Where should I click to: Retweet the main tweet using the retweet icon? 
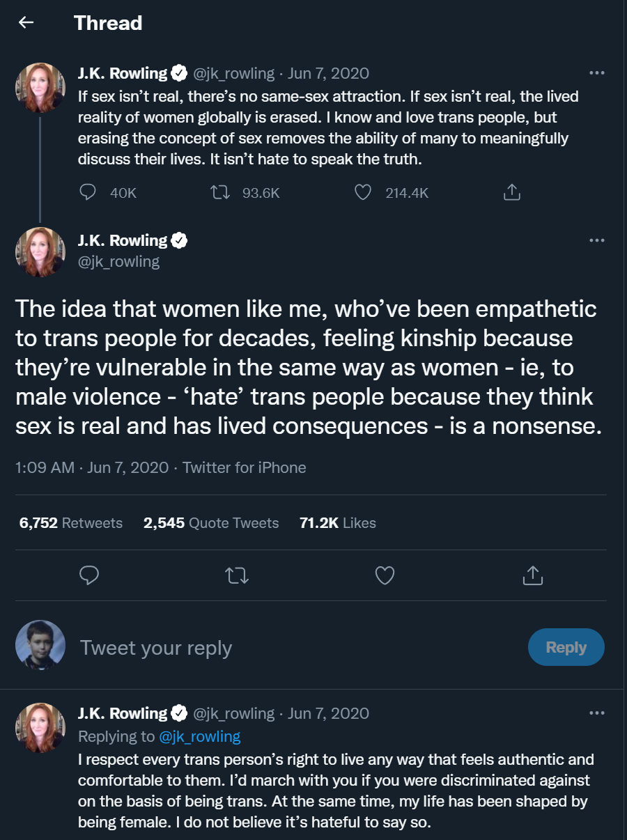pos(238,575)
